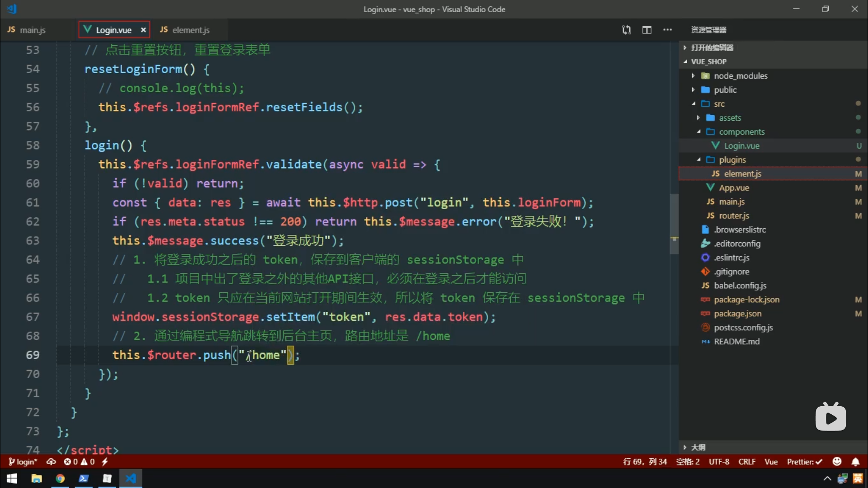This screenshot has width=868, height=488.
Task: Change the UTF-8 file encoding
Action: pos(719,462)
